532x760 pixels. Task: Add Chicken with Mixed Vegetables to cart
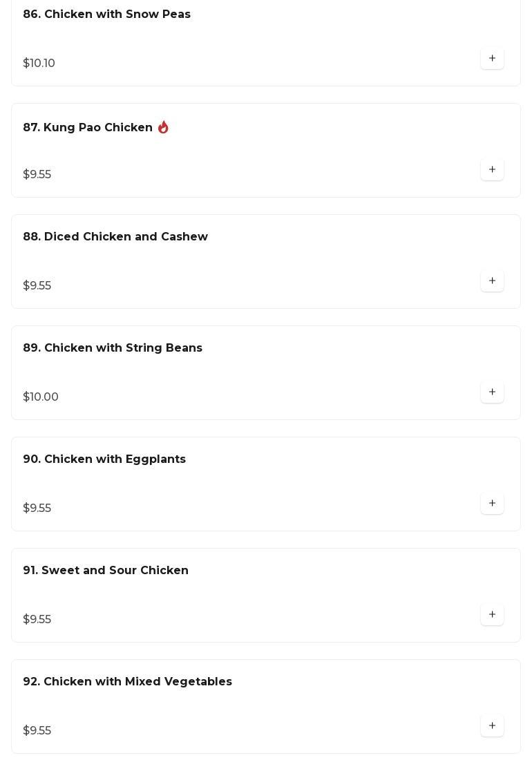click(492, 726)
